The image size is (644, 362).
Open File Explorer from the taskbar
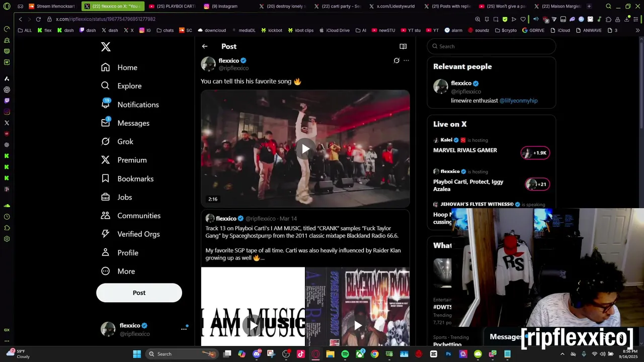(x=330, y=354)
